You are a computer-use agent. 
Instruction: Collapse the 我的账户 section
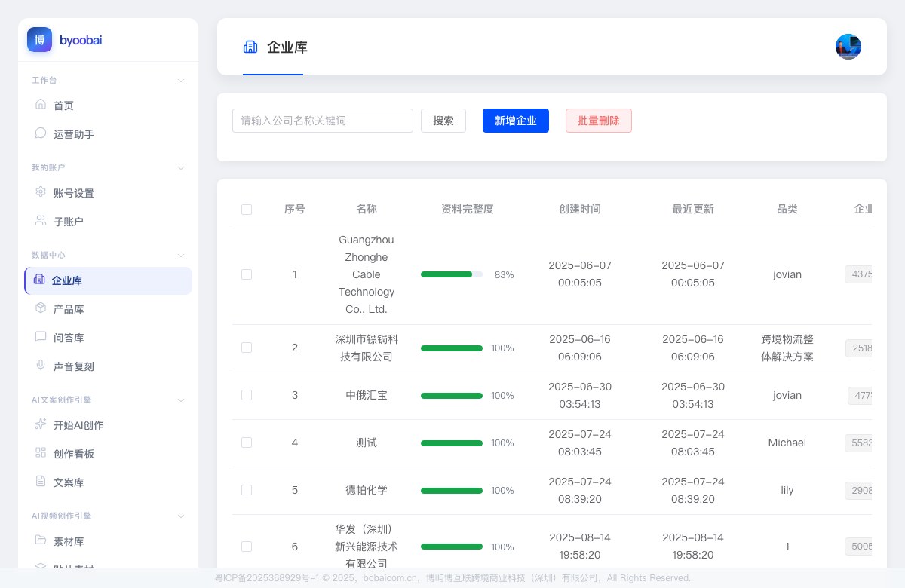(x=181, y=168)
